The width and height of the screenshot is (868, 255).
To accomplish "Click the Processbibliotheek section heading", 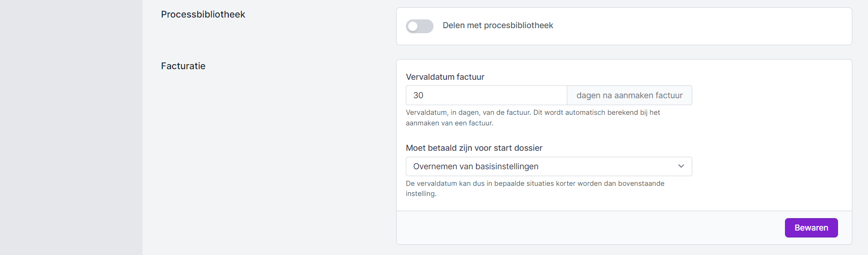I will (x=203, y=14).
